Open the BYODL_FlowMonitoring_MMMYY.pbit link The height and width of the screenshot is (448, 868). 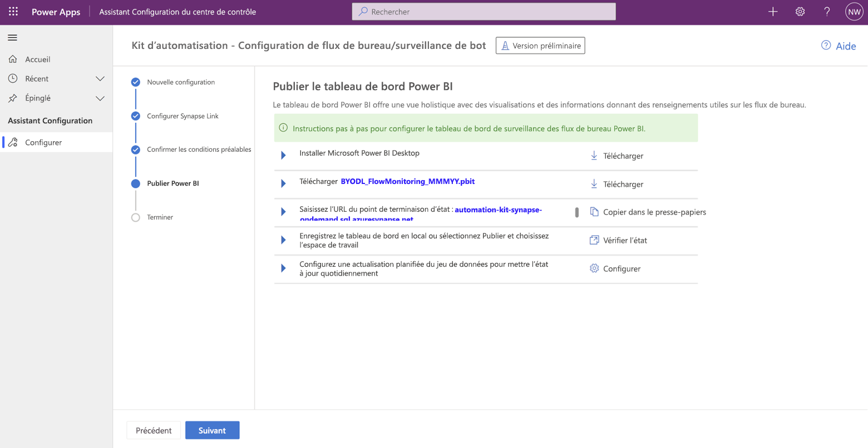[408, 181]
